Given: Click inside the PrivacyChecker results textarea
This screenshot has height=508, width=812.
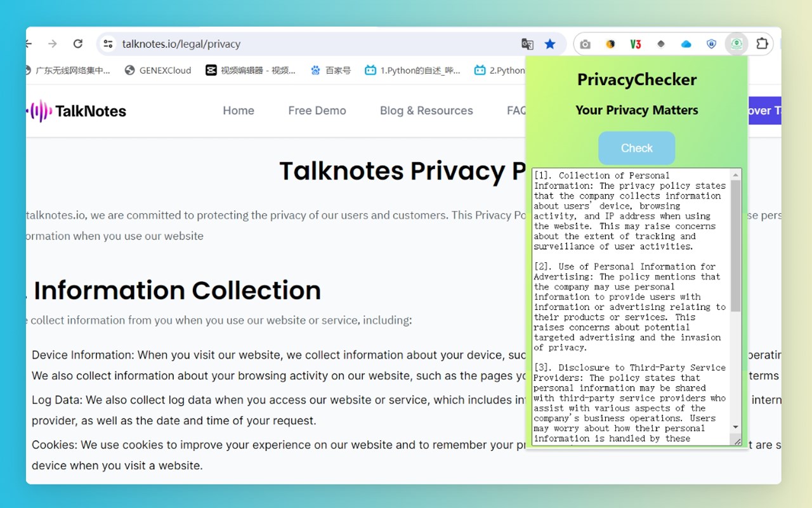Looking at the screenshot, I should point(632,307).
